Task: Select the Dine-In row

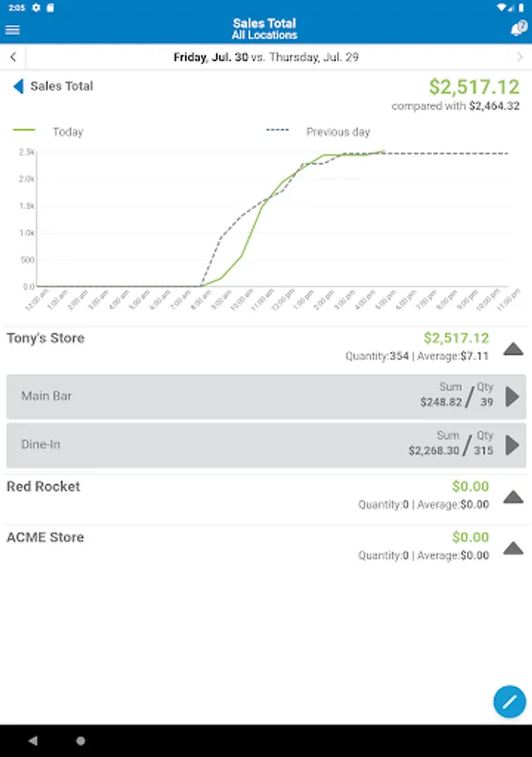Action: 252,446
